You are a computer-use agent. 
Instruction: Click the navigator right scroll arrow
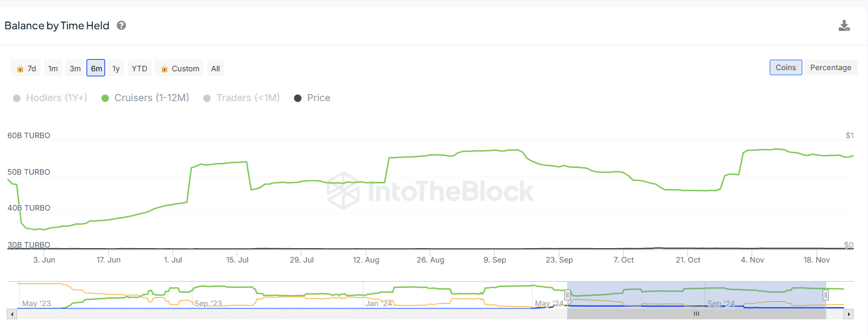849,314
